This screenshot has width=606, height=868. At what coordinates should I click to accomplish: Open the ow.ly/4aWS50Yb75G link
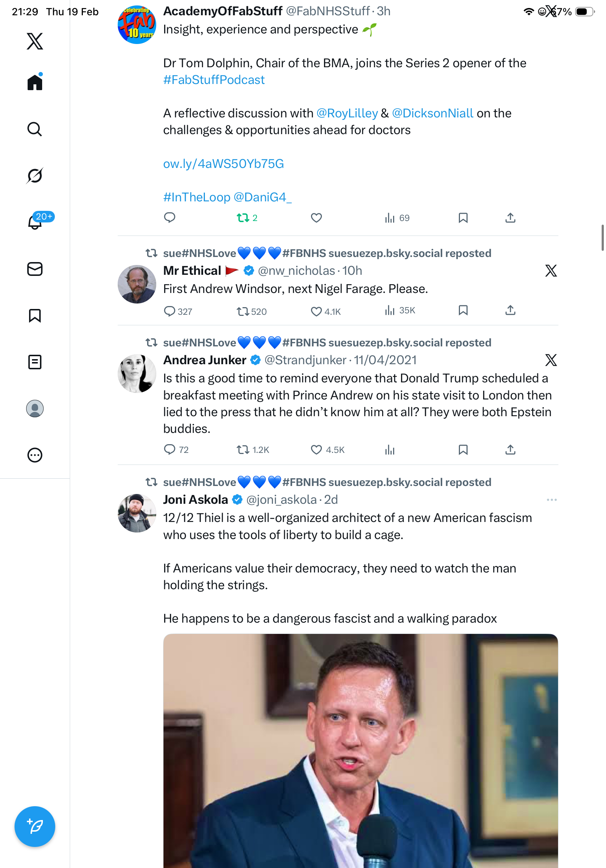click(223, 164)
